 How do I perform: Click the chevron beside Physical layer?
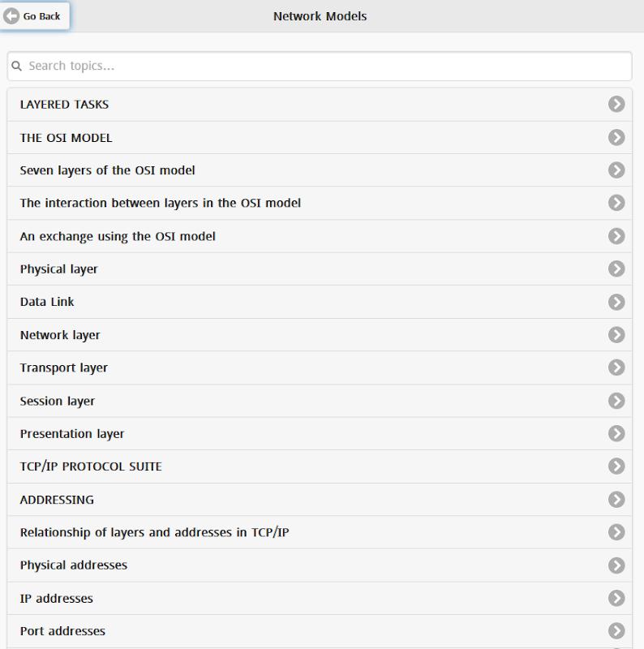[616, 269]
